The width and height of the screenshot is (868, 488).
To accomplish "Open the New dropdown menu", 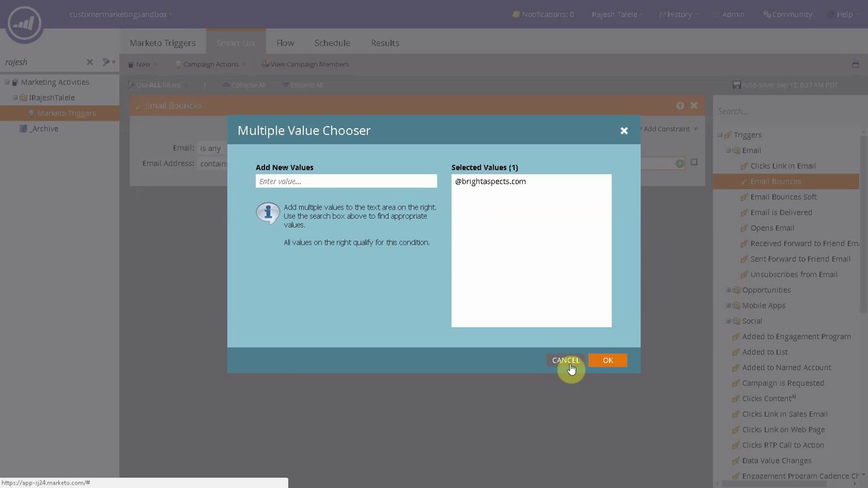I will [143, 64].
